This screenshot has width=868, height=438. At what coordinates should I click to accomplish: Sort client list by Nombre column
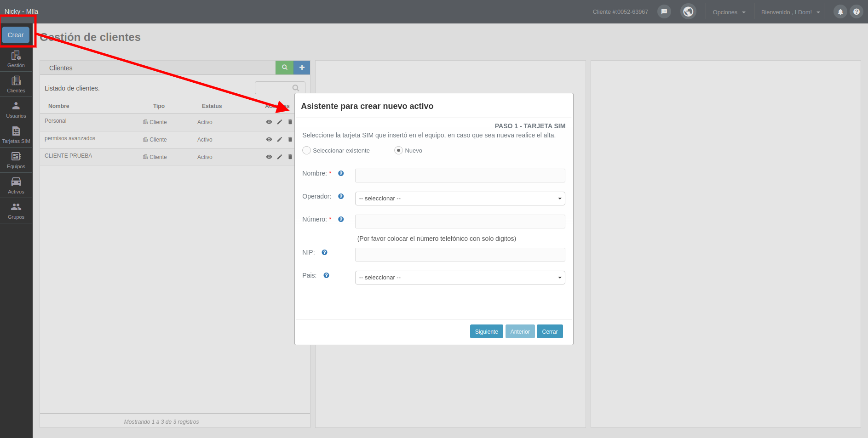tap(59, 106)
